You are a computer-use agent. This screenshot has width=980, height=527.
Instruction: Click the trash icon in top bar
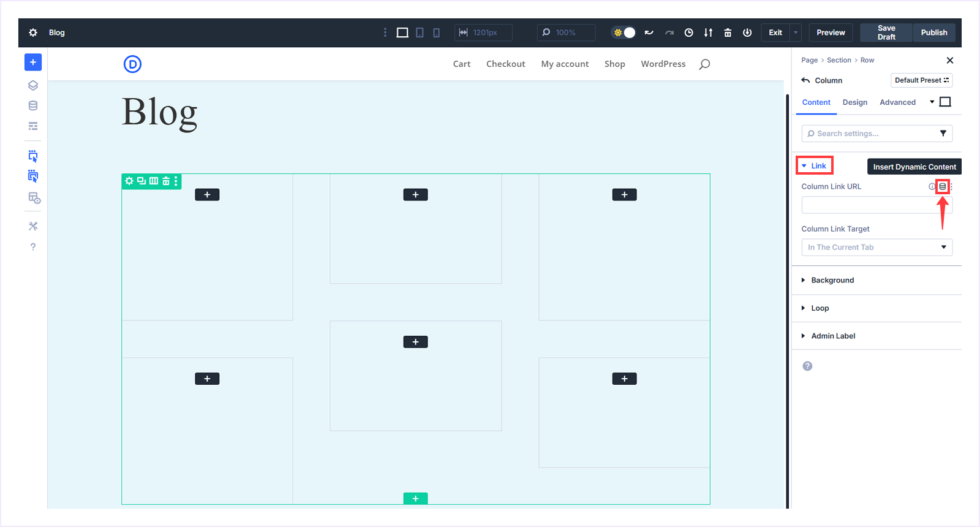point(728,32)
